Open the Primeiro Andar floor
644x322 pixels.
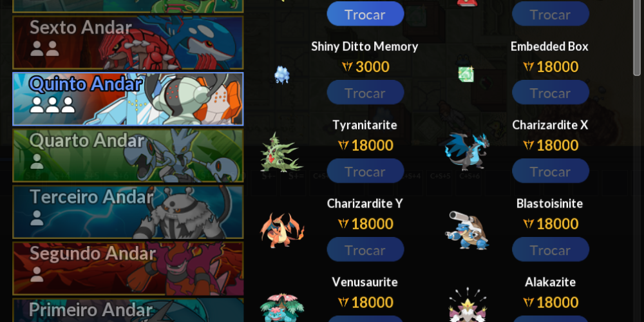coord(128,310)
